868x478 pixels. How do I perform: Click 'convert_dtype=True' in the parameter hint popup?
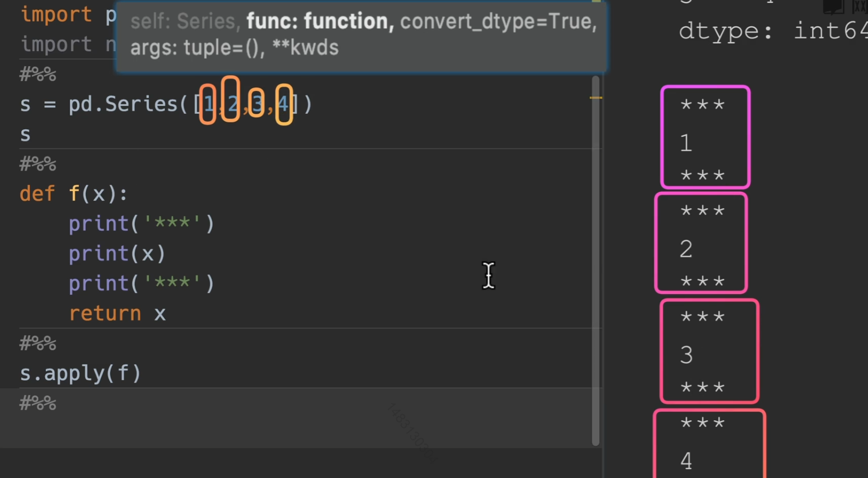coord(498,21)
